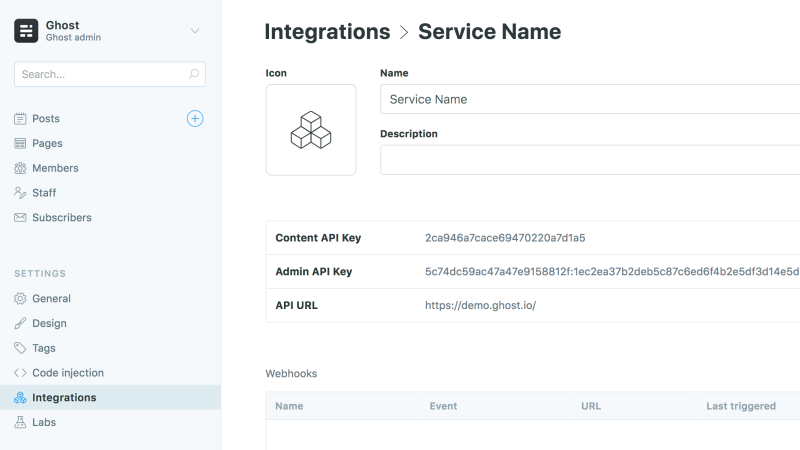This screenshot has height=450, width=800.
Task: Change the integration cube icon image
Action: click(311, 130)
